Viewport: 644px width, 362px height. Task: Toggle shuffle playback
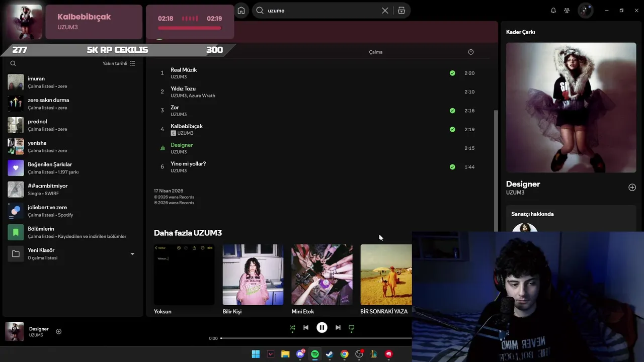tap(292, 327)
